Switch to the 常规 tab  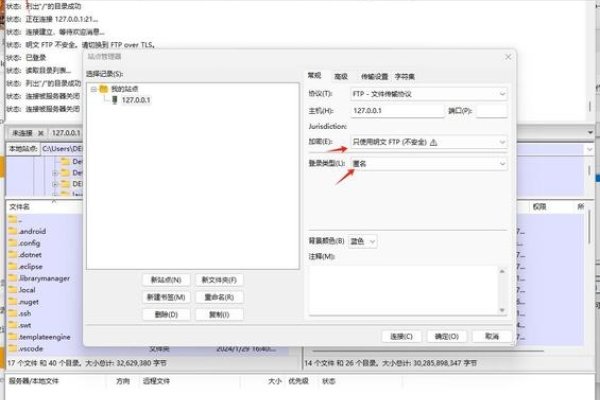pos(314,75)
